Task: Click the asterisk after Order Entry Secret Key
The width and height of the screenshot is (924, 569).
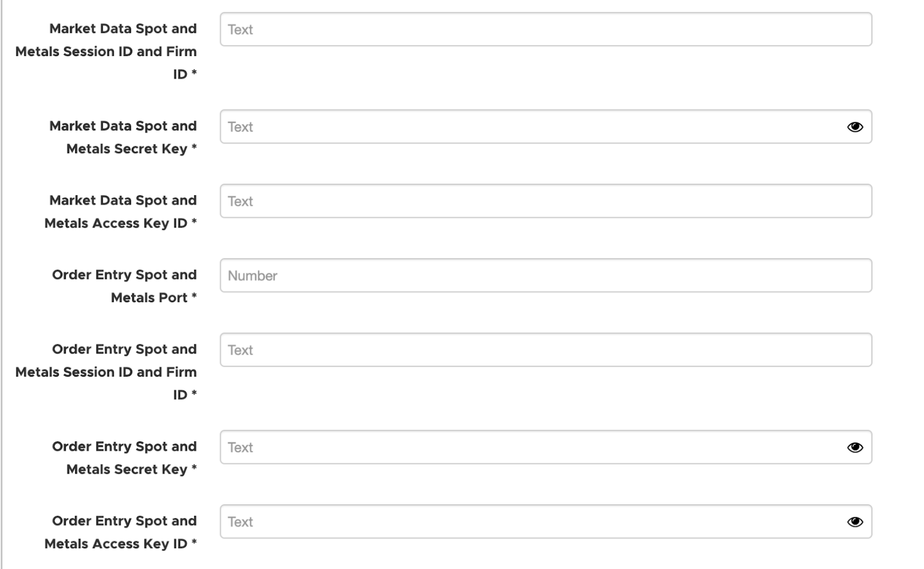Action: (194, 468)
